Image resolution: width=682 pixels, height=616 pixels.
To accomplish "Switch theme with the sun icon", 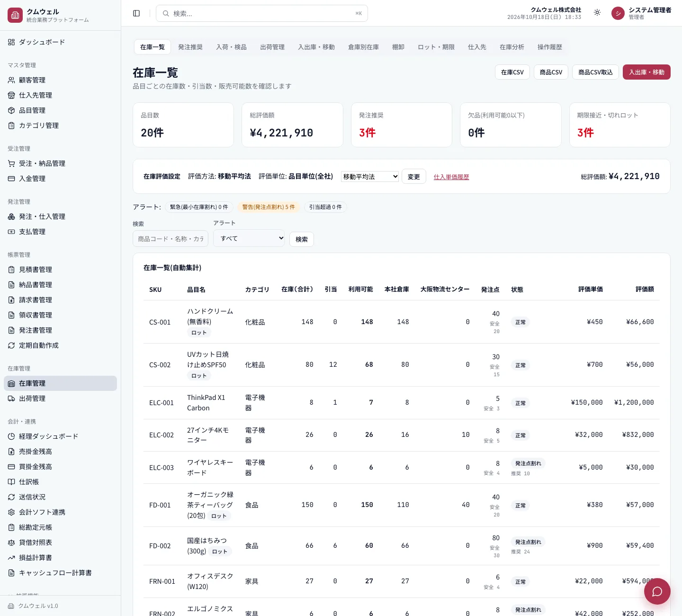I will click(x=597, y=13).
